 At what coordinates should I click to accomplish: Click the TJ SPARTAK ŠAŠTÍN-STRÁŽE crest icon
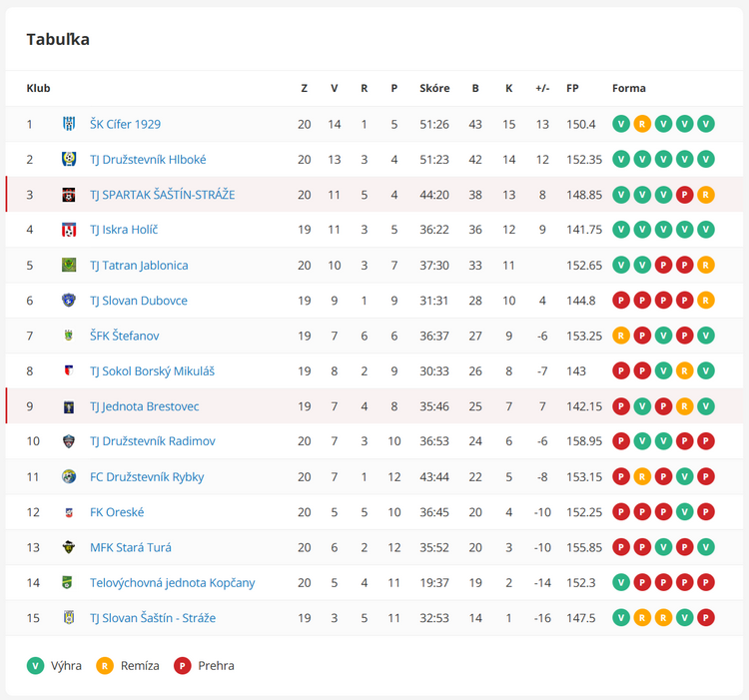coord(69,195)
